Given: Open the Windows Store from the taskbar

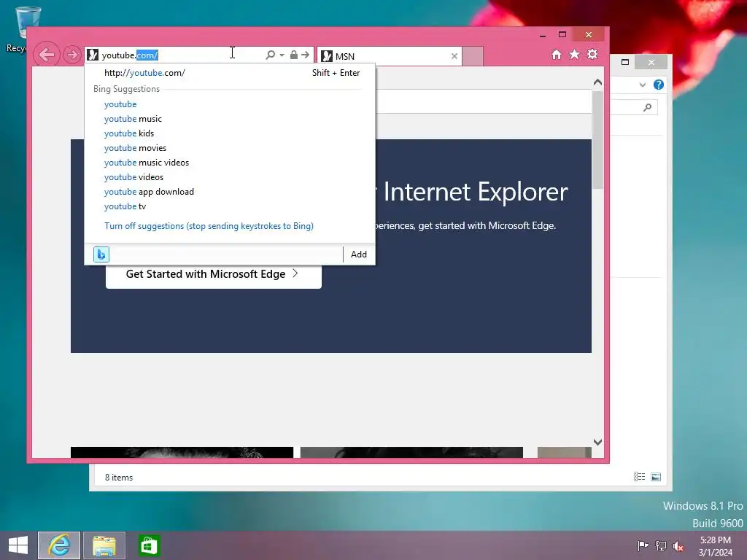Looking at the screenshot, I should point(149,545).
